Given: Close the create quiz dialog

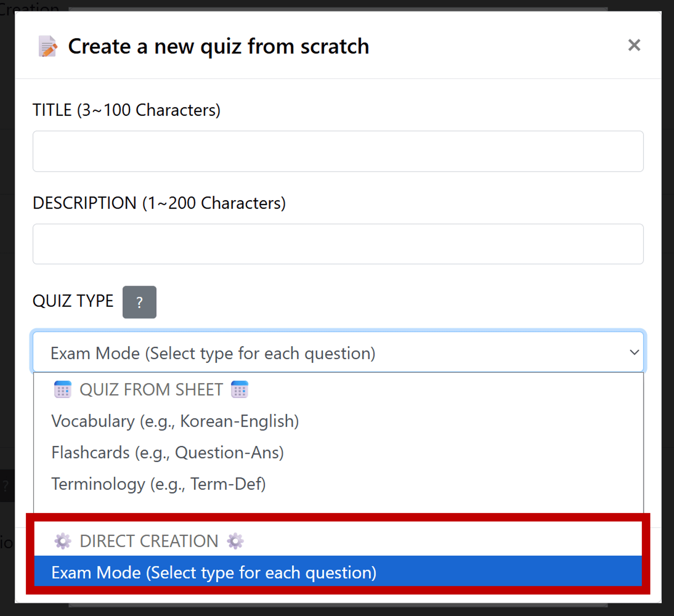Looking at the screenshot, I should (634, 45).
